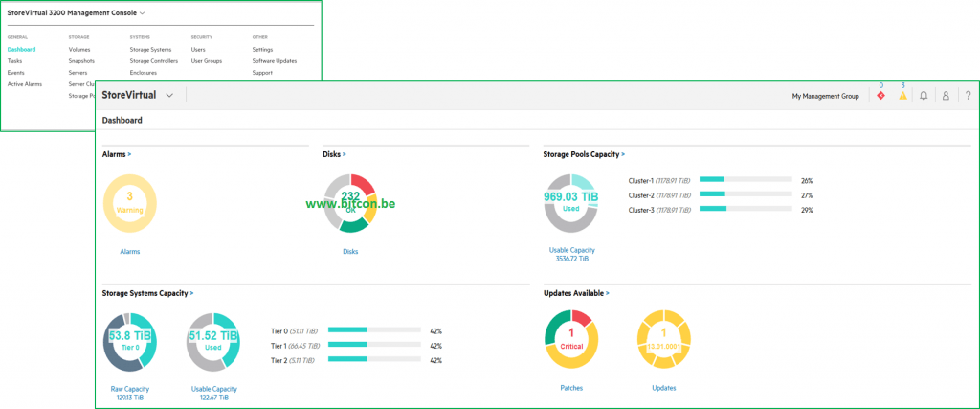Click the Storage Pools used capacity donut
This screenshot has width=980, height=409.
pyautogui.click(x=571, y=204)
